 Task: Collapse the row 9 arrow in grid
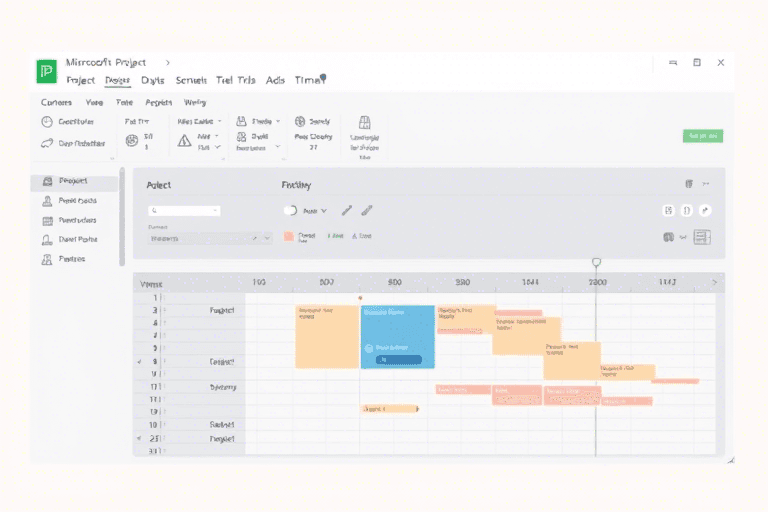(139, 361)
